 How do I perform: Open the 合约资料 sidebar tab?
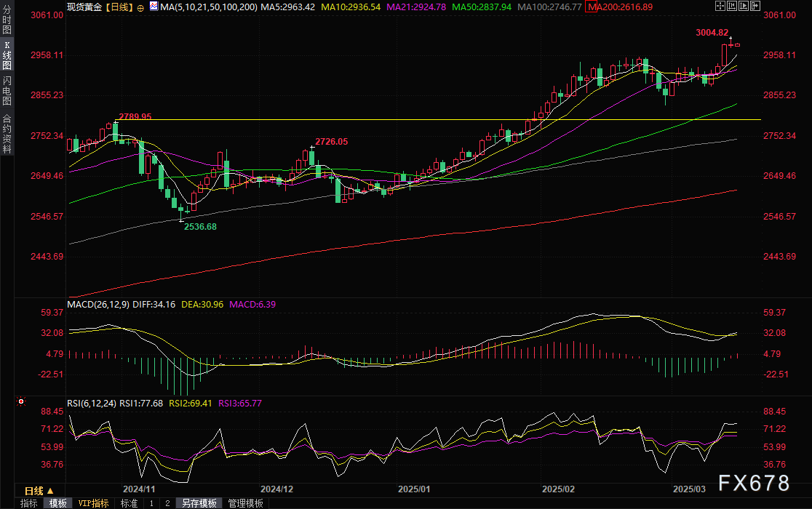coord(7,133)
